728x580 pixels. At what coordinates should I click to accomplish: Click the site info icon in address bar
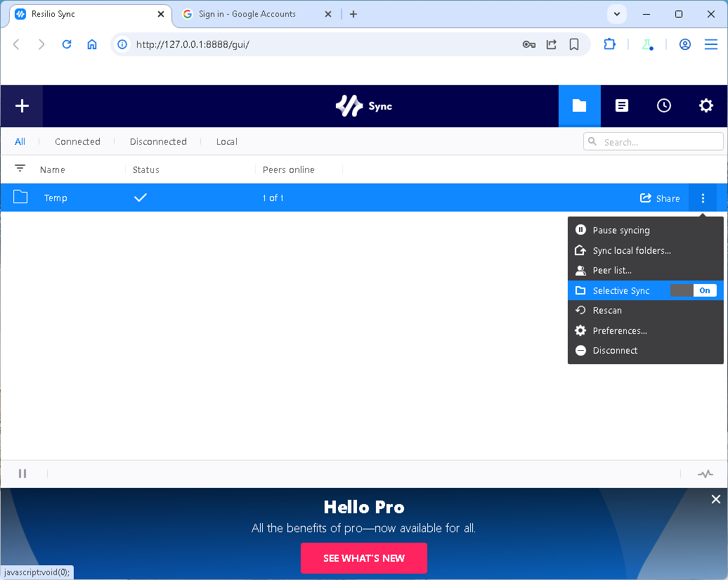click(x=122, y=44)
